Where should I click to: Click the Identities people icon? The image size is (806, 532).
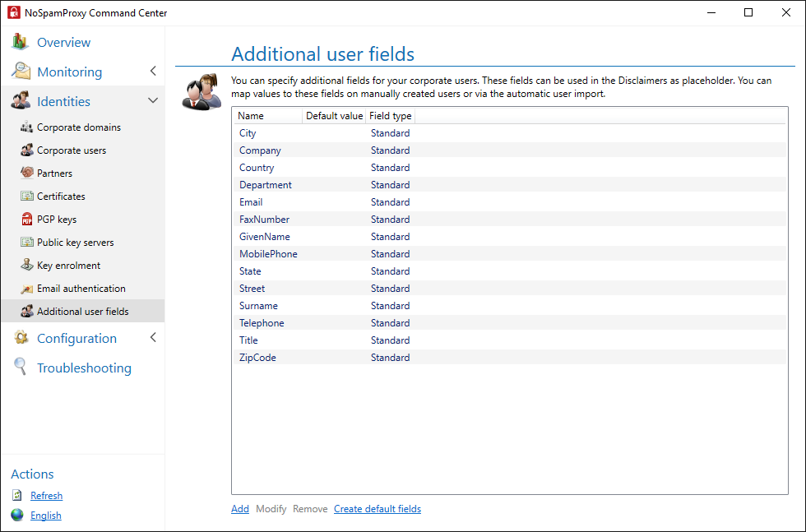point(21,101)
